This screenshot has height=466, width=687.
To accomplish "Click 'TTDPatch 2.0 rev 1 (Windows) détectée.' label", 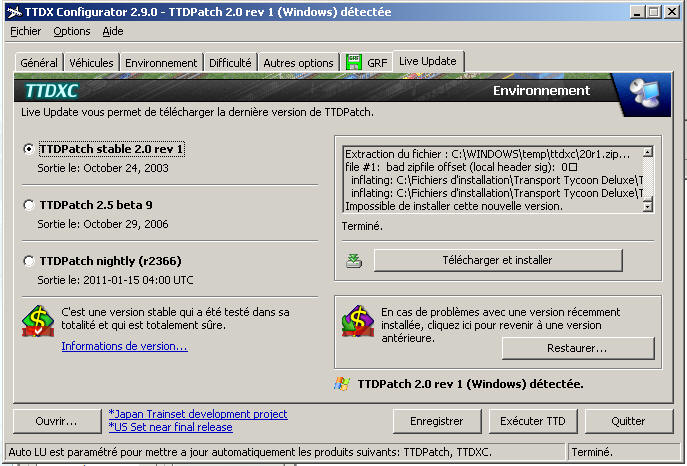I will [x=471, y=384].
